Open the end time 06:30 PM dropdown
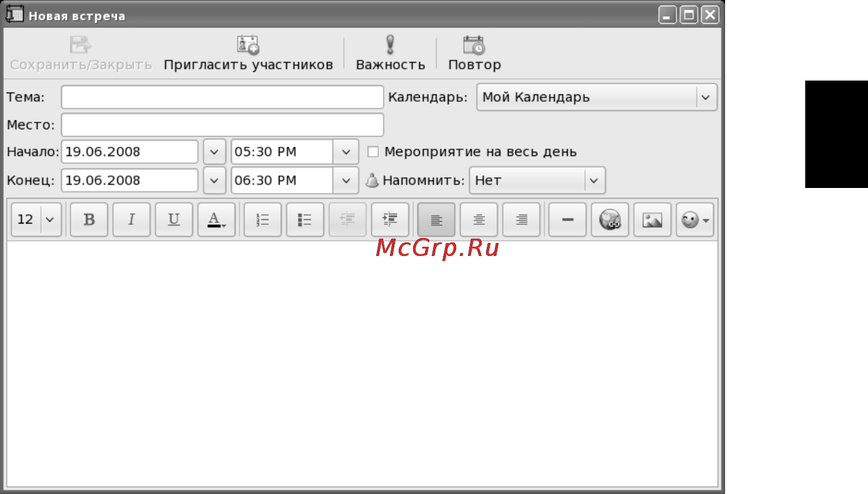 click(346, 180)
